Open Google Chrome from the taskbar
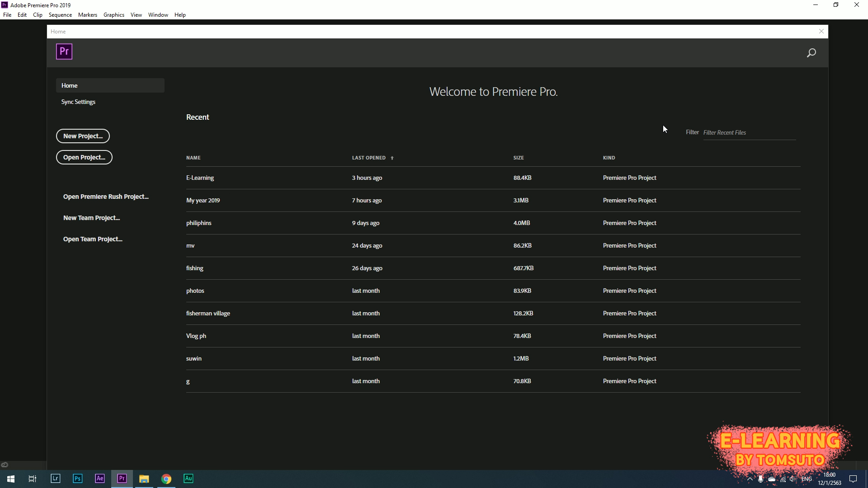The width and height of the screenshot is (868, 488). point(166,479)
